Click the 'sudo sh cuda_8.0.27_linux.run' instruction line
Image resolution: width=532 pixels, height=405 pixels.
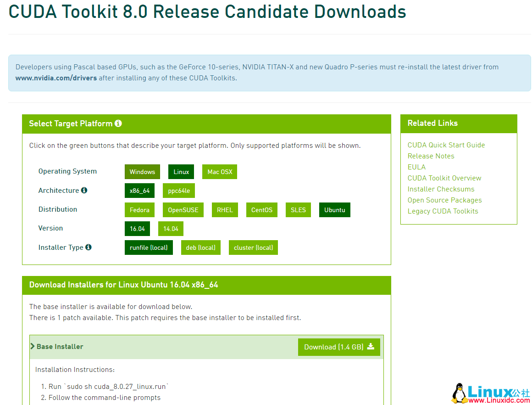point(109,387)
